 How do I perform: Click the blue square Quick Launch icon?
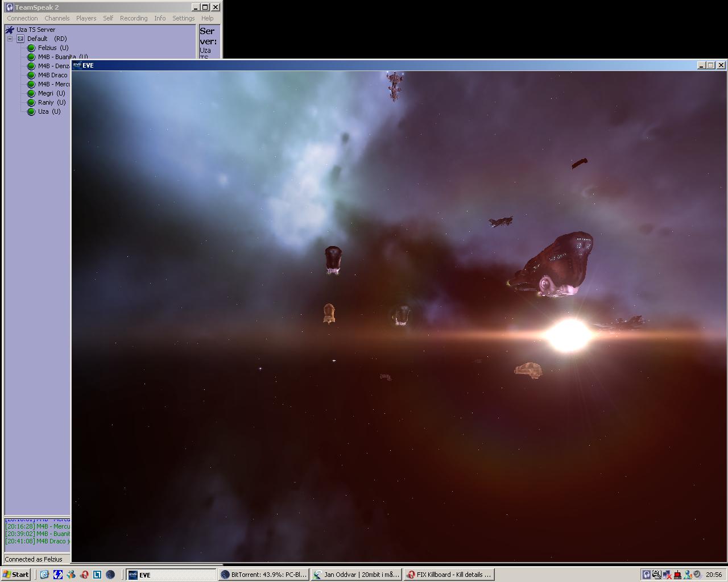pyautogui.click(x=97, y=575)
